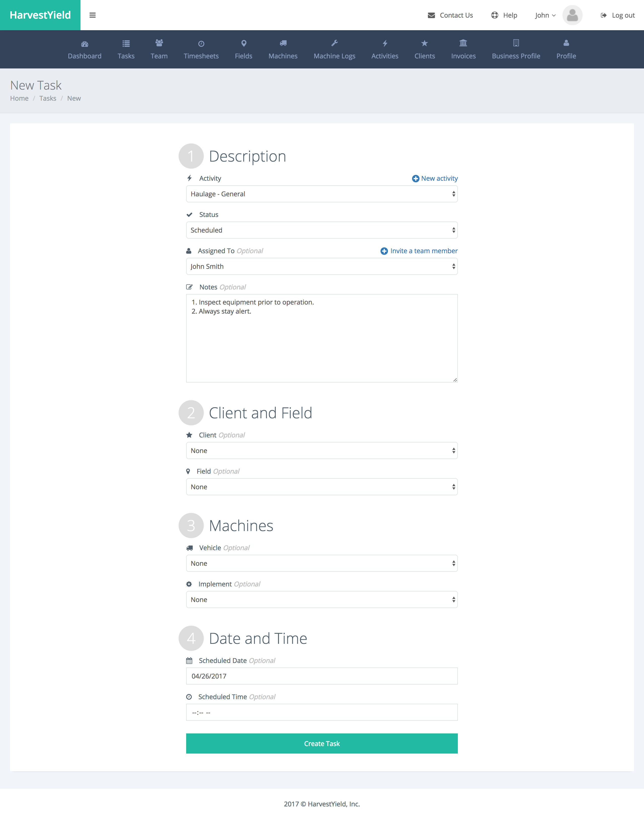The image size is (644, 819).
Task: Click the Timesheets clock icon
Action: (201, 44)
